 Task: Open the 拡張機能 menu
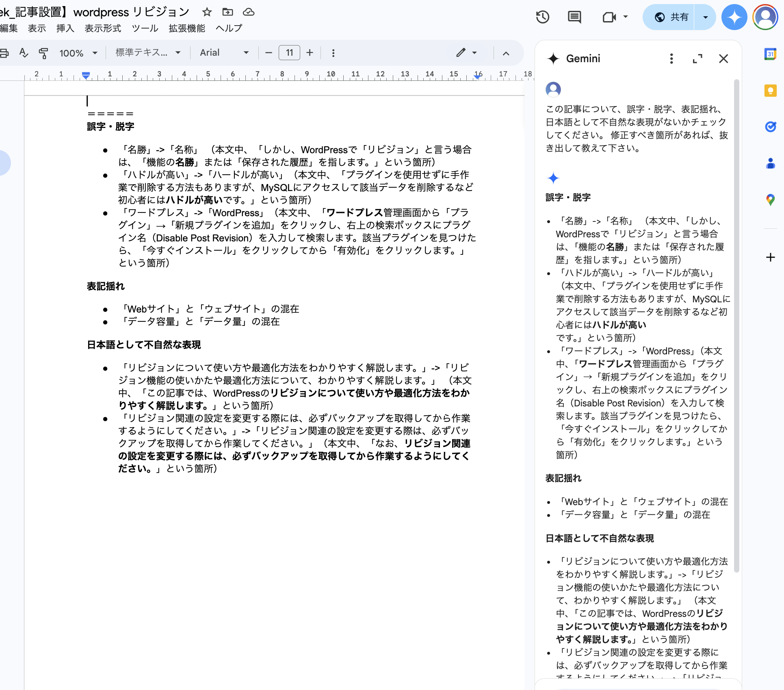pos(187,28)
